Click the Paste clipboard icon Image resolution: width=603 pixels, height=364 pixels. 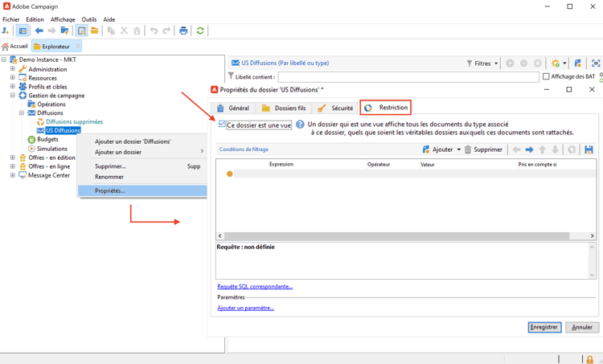(137, 31)
